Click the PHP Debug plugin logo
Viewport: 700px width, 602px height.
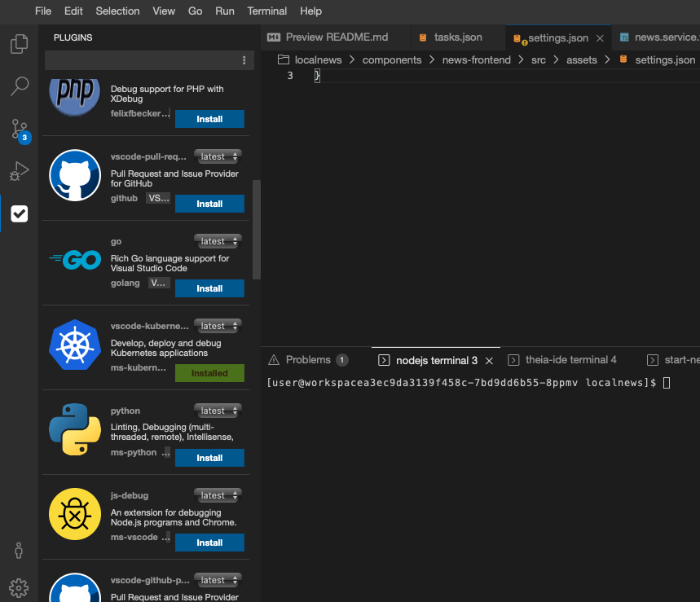[x=74, y=97]
